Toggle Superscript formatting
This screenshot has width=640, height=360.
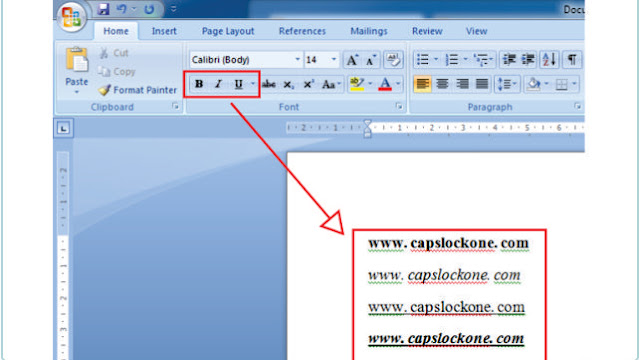[308, 84]
